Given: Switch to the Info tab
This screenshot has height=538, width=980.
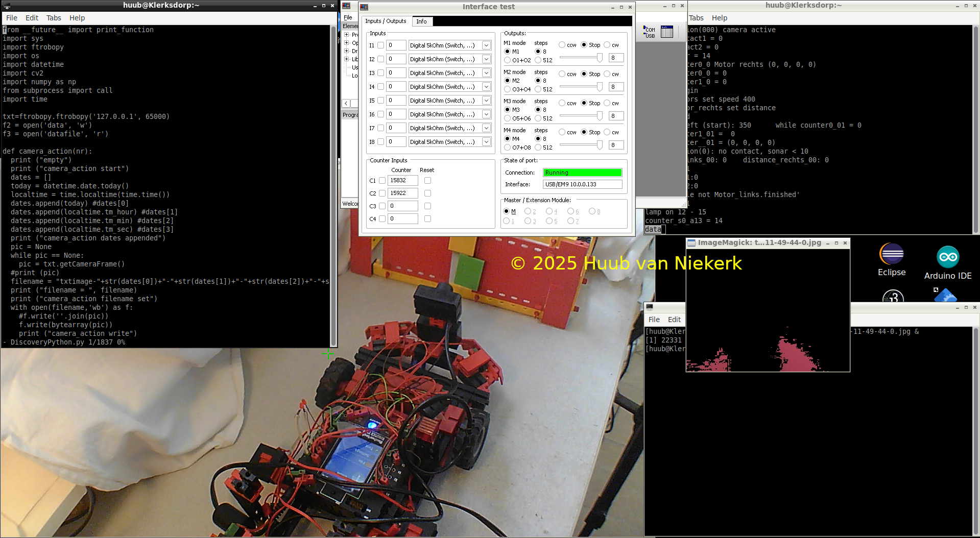Looking at the screenshot, I should 421,21.
